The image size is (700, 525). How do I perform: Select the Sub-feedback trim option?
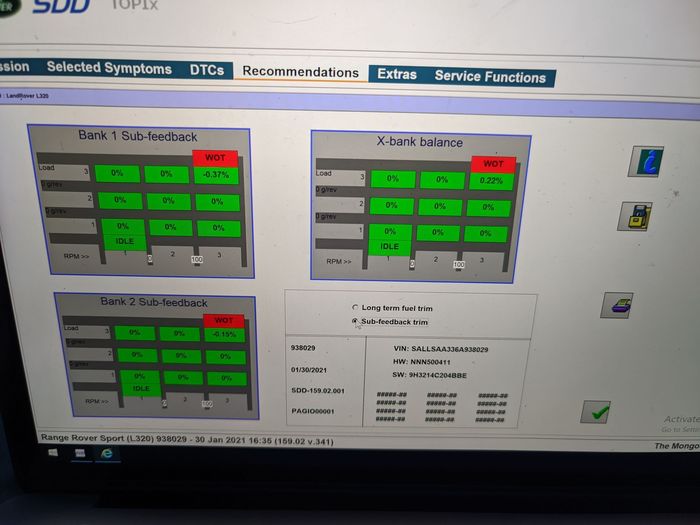pos(355,321)
